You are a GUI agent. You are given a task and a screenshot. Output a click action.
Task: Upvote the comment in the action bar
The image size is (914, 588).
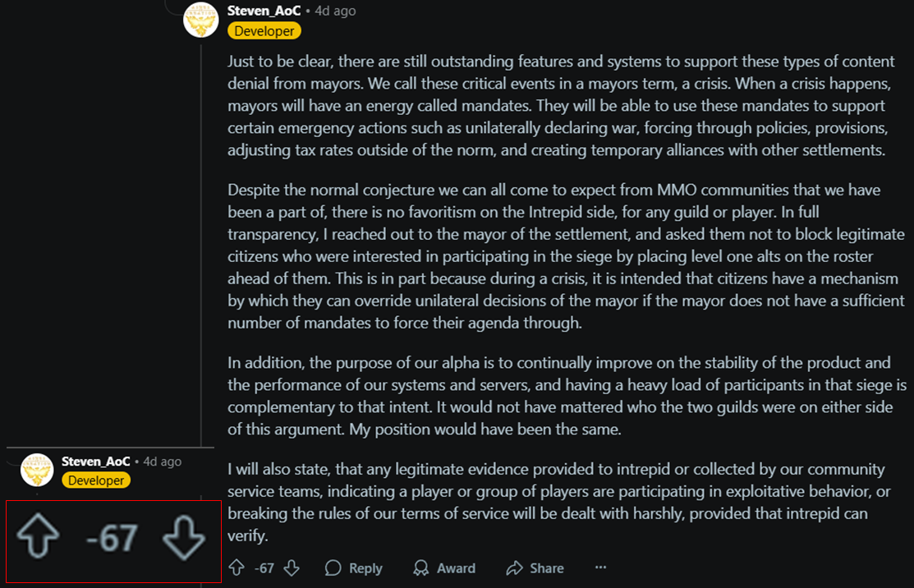point(237,567)
